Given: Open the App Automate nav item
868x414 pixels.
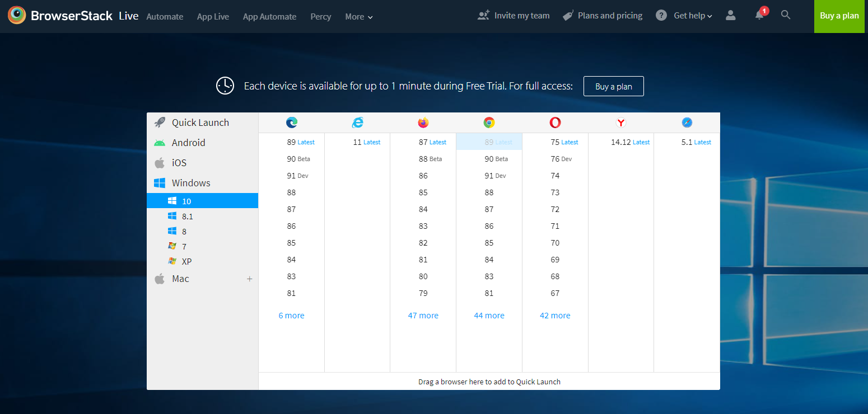Looking at the screenshot, I should pos(269,17).
